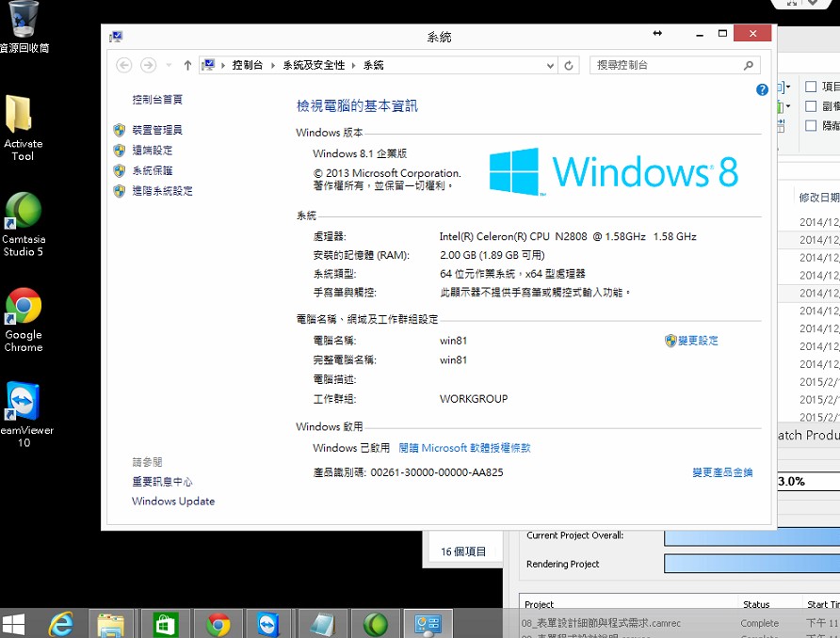
Task: Open TeamViewer from the taskbar
Action: coord(267,624)
